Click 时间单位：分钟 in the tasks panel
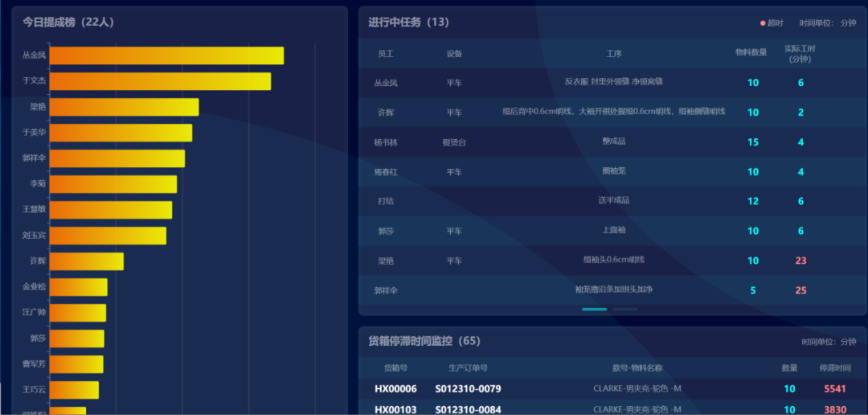This screenshot has height=415, width=868. click(828, 23)
